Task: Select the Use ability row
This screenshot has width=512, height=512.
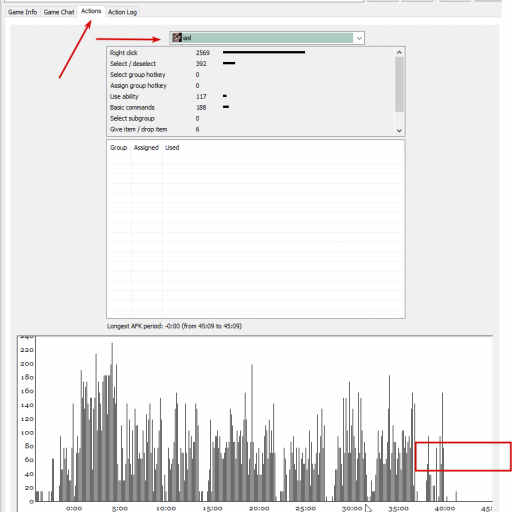Action: pyautogui.click(x=251, y=97)
